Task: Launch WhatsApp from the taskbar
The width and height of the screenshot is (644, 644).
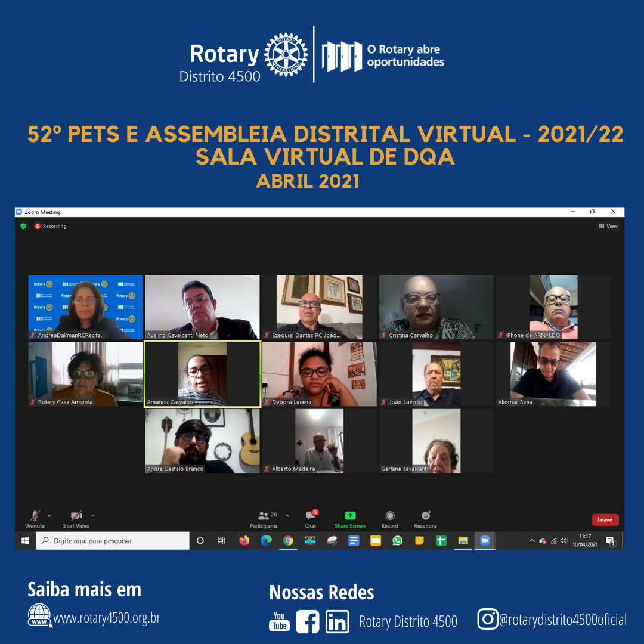Action: pos(397,541)
